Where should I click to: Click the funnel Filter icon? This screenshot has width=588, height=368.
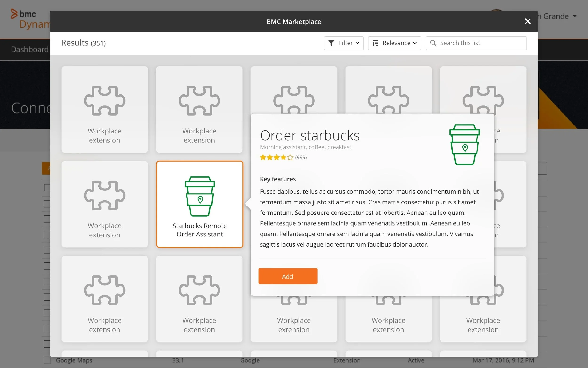[x=331, y=43]
